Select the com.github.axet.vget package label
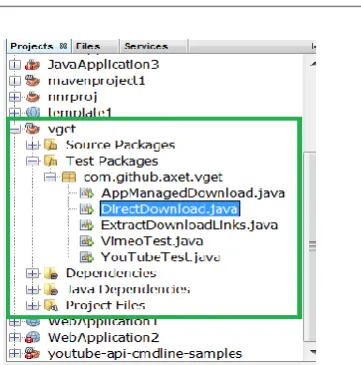 [153, 177]
